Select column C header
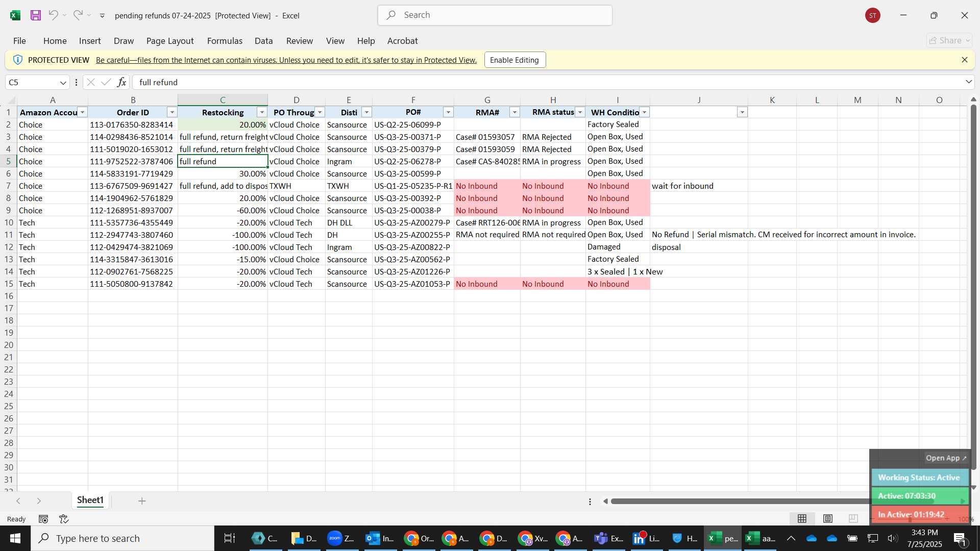 pos(223,100)
